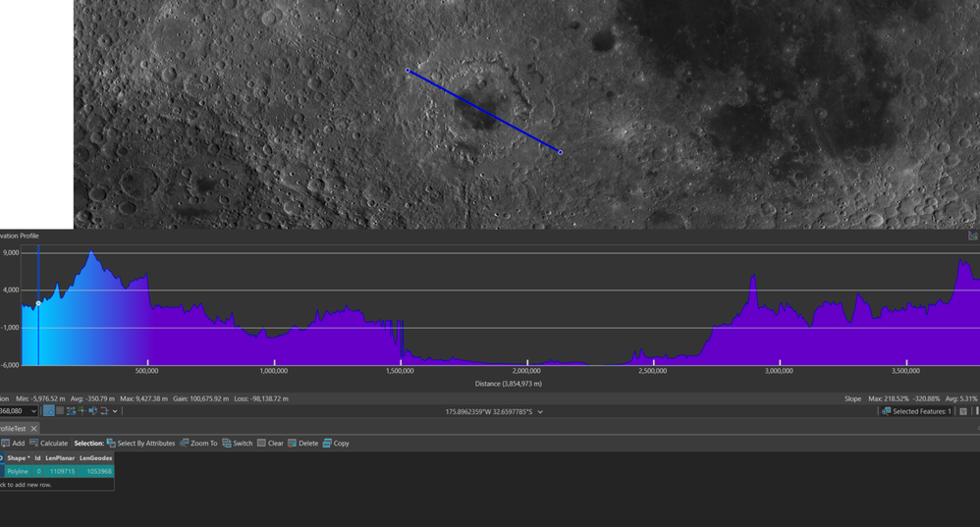Click the green correction marker icon
This screenshot has width=980, height=527.
click(82, 411)
